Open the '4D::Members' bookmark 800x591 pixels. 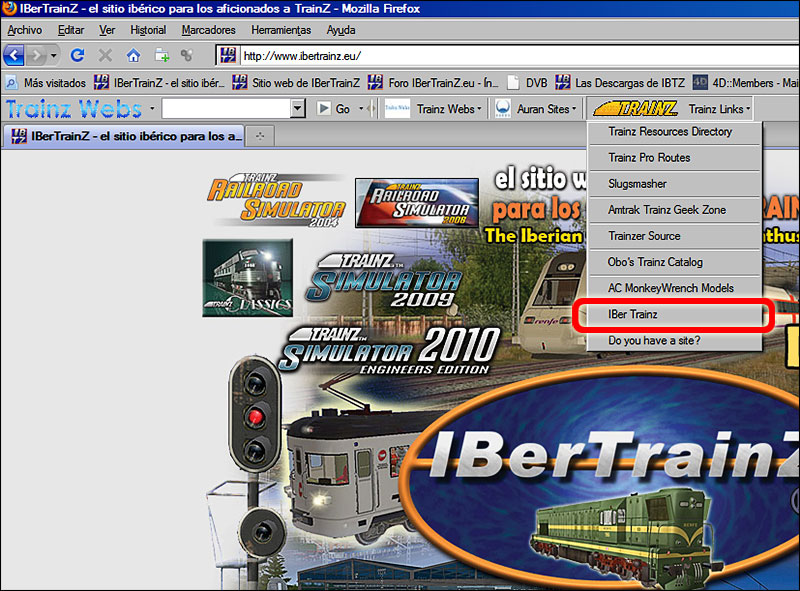pos(745,83)
